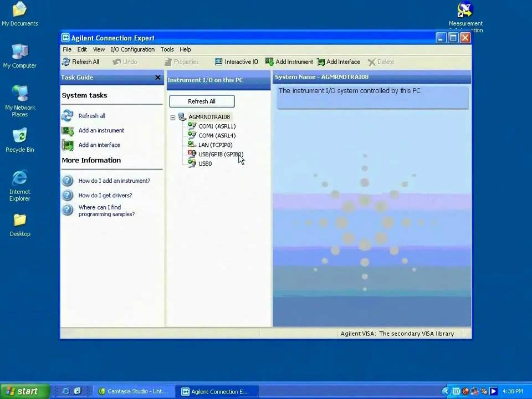Click the Properties toolbar icon
The width and height of the screenshot is (532, 399).
168,62
